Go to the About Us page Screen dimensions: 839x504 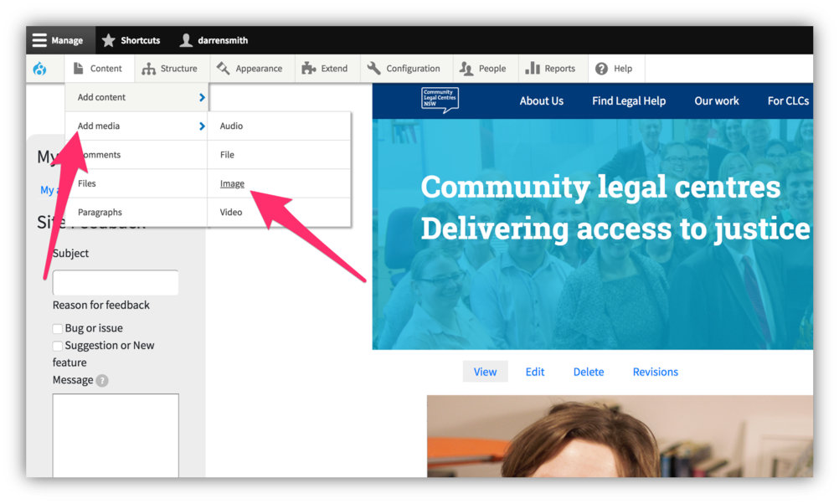[x=542, y=100]
